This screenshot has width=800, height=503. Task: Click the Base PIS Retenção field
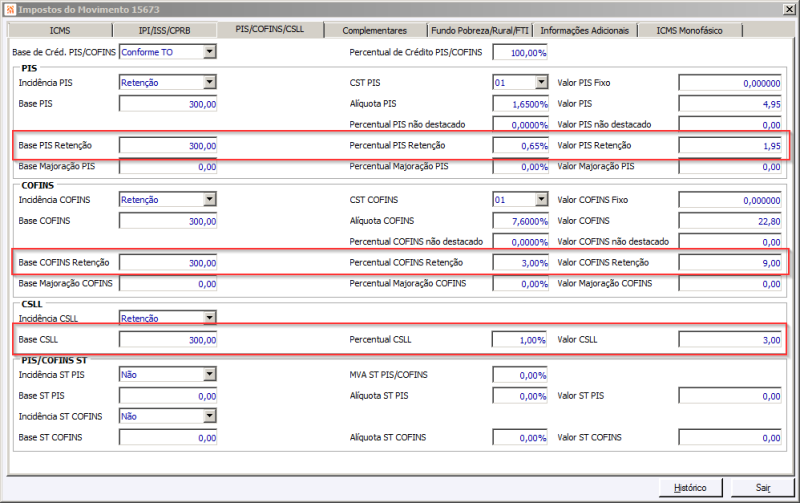tap(168, 146)
